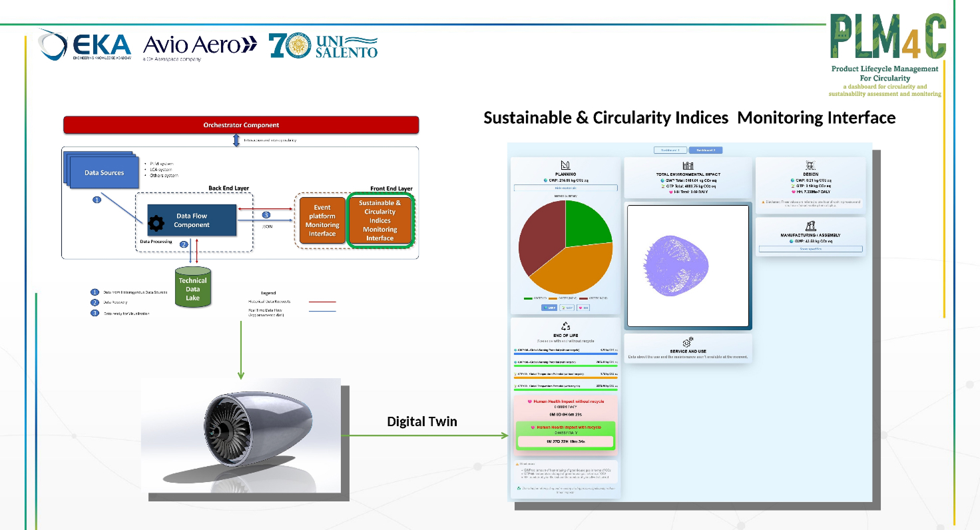
Task: Click the gear icon on Data Flow Component
Action: (156, 222)
